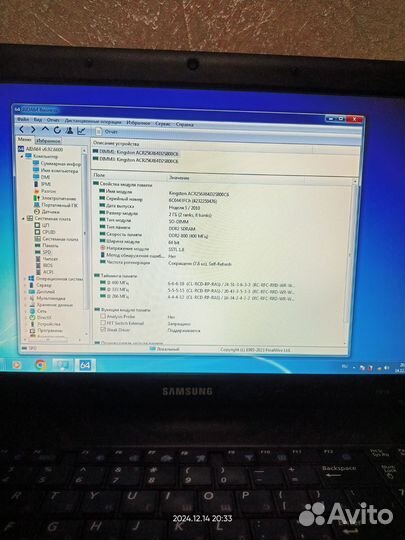Toggle the Analysis Probe checkbox
Screen dimensions: 405x540
point(103,316)
